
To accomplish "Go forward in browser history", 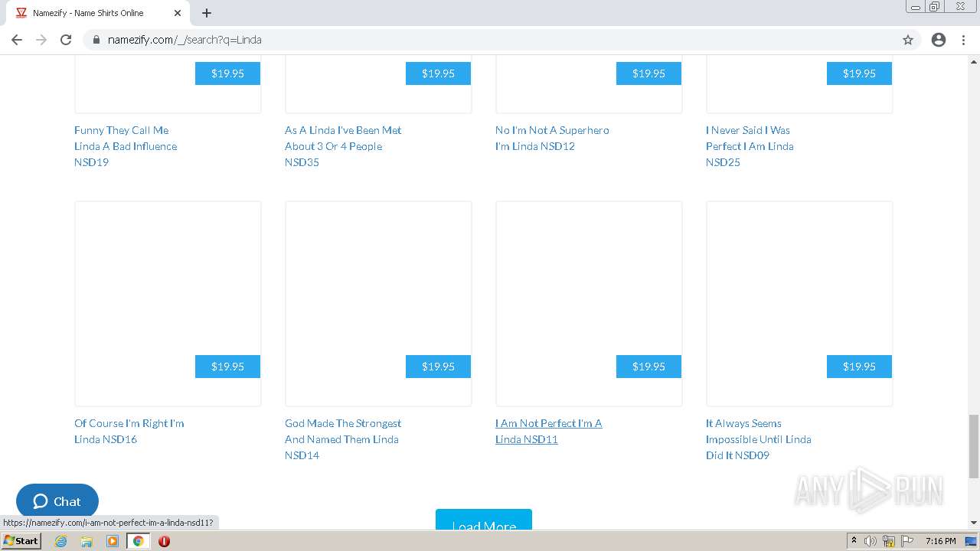I will [x=41, y=40].
